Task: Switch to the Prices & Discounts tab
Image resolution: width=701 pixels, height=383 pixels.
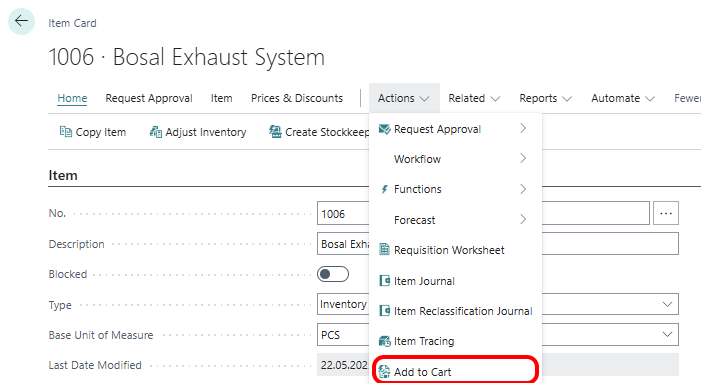Action: [297, 98]
